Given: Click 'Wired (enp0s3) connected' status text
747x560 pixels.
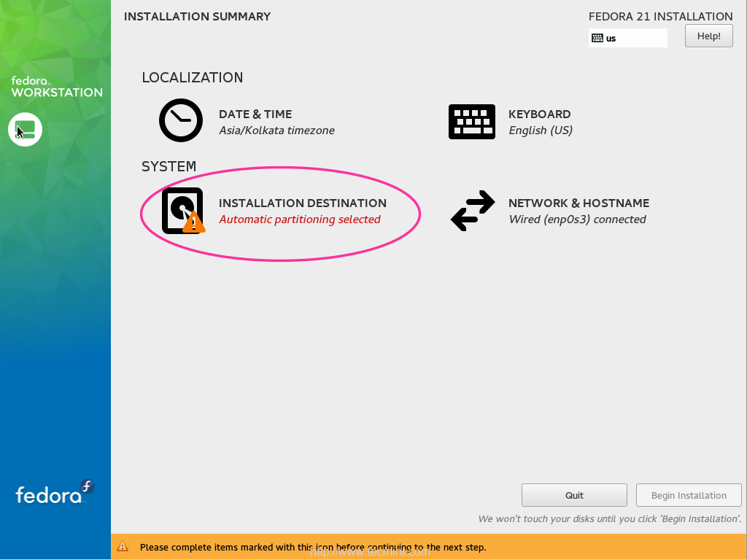Looking at the screenshot, I should pos(578,219).
